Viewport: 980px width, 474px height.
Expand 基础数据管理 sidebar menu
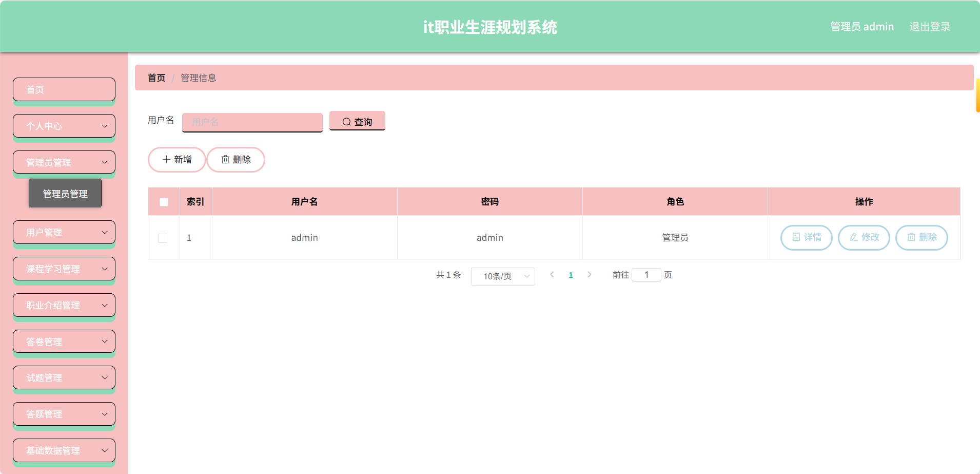click(x=64, y=451)
